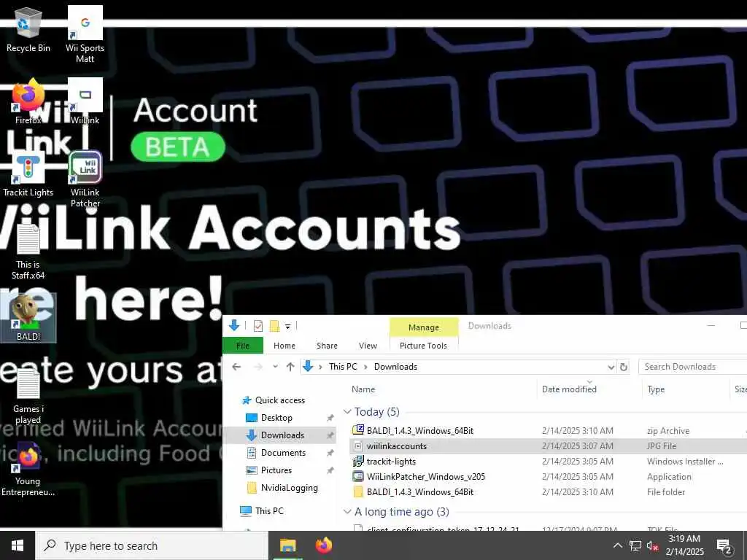Open the WiiLink Patcher desktop icon
The width and height of the screenshot is (747, 560).
[x=85, y=179]
